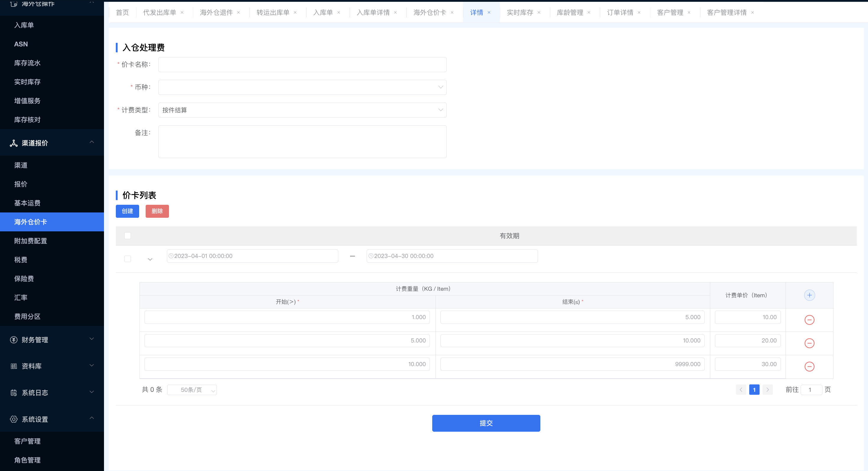This screenshot has width=868, height=471.
Task: Click the blue 创建 button
Action: (x=127, y=211)
